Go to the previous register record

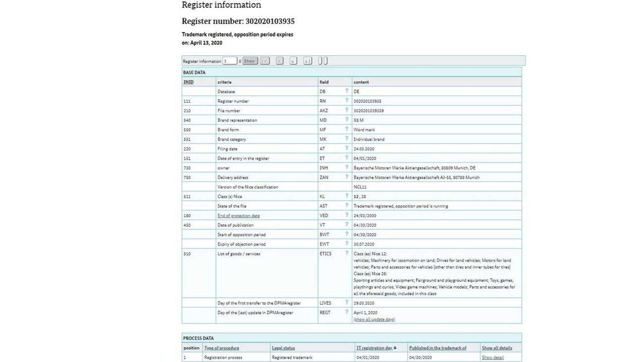tap(279, 61)
